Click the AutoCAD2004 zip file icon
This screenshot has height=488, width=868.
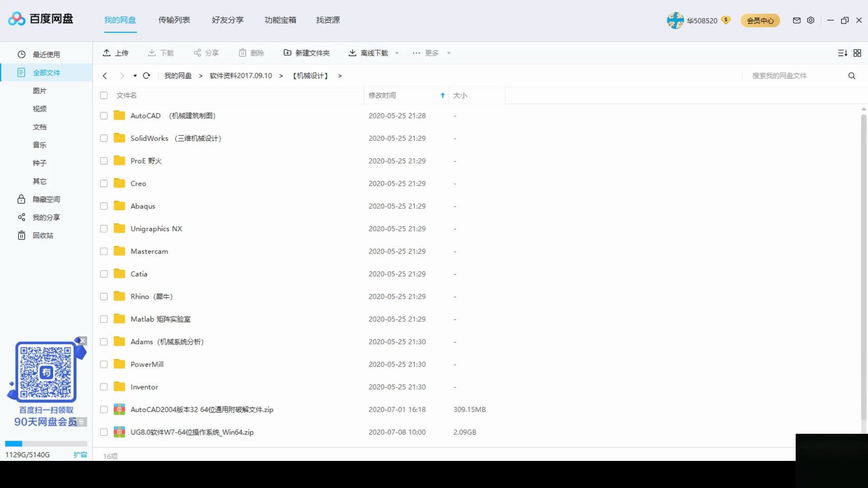(x=119, y=409)
